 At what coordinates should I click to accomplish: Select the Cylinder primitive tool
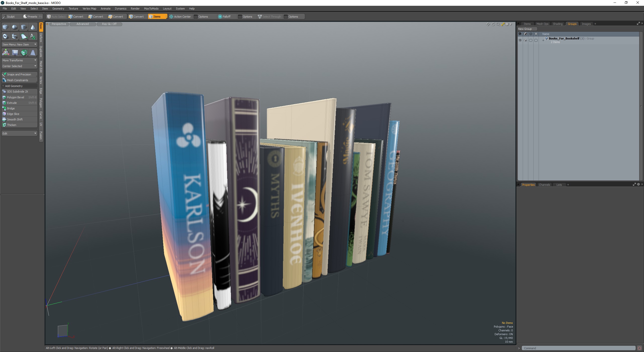tap(24, 27)
